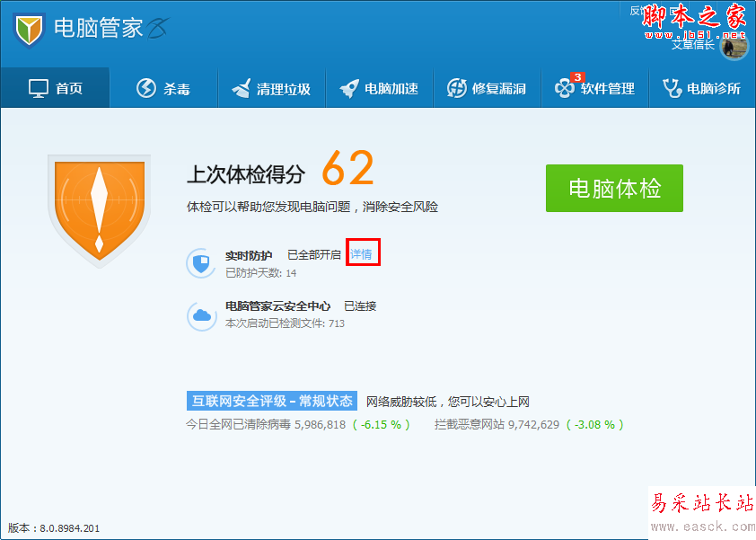
Task: Click the username 艾草信长
Action: pyautogui.click(x=693, y=45)
